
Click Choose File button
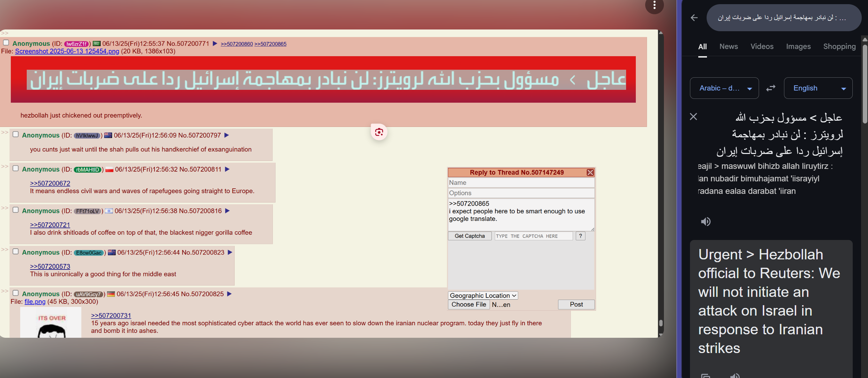469,304
